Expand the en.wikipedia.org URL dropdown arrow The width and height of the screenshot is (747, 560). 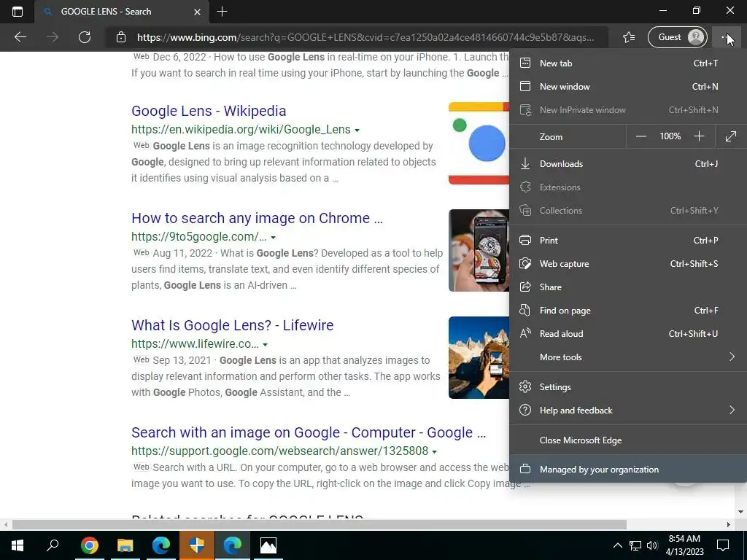(x=357, y=130)
